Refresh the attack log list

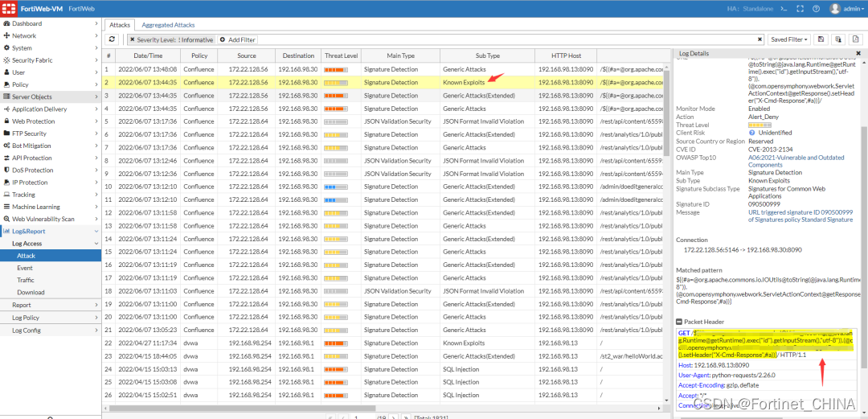[112, 39]
